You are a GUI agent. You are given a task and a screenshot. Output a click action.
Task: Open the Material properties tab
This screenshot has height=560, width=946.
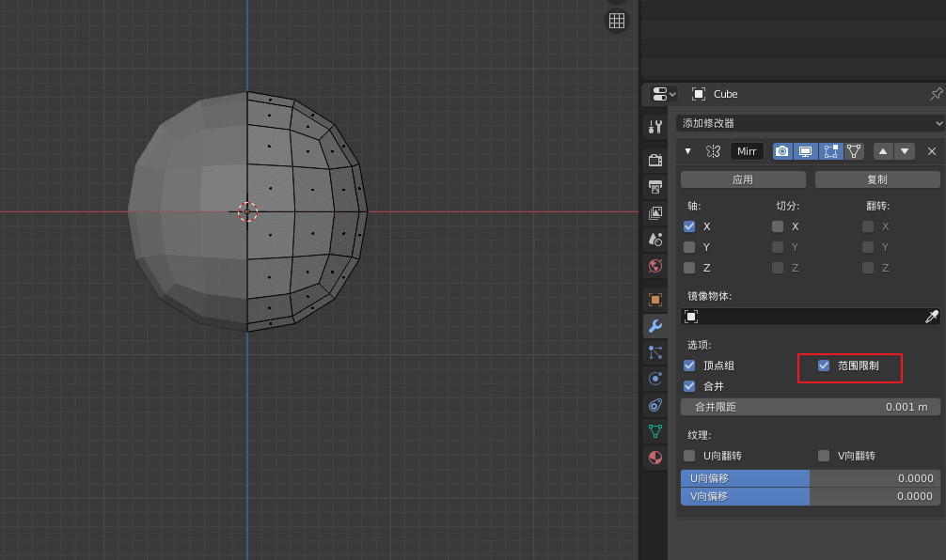pos(655,458)
